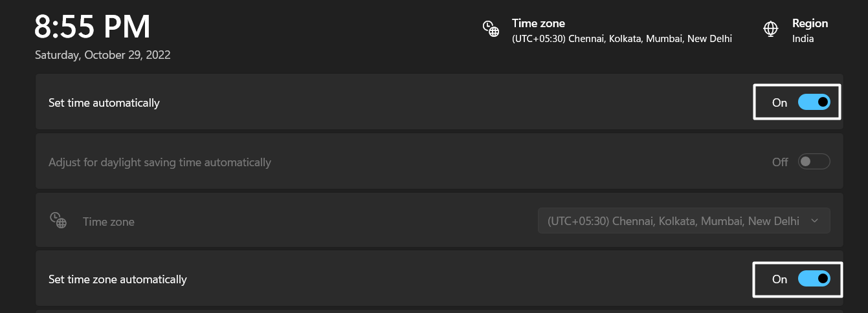This screenshot has height=313, width=868.
Task: Click the Time zone row label
Action: click(109, 222)
